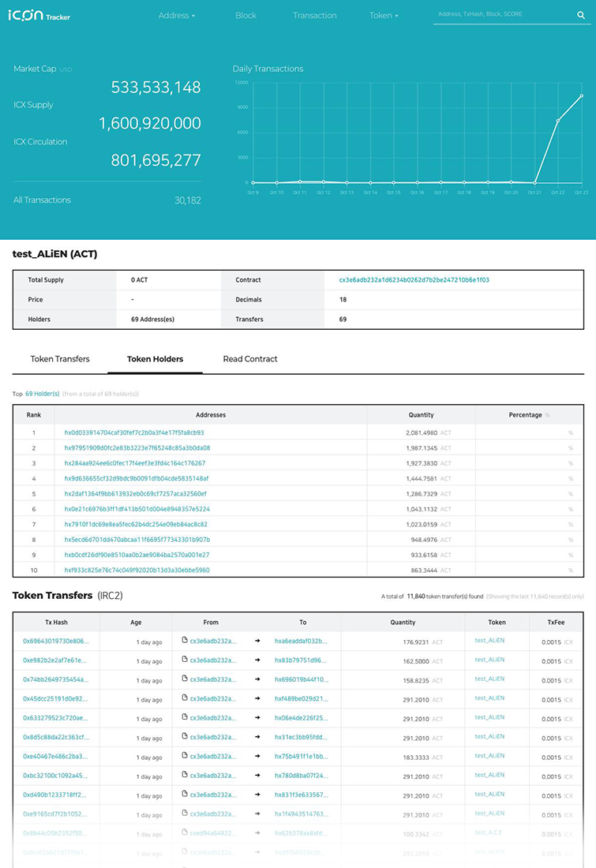Open the Block menu item
Viewport: 596px width, 868px height.
246,16
